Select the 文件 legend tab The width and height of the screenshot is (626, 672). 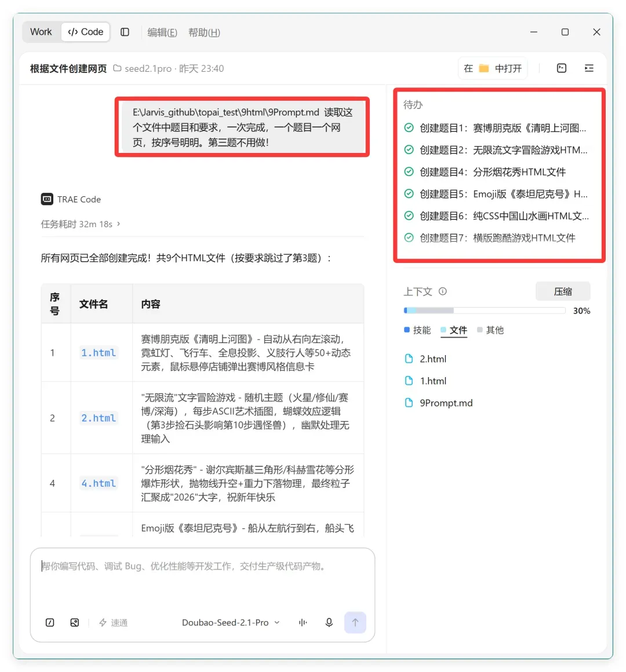pyautogui.click(x=454, y=330)
